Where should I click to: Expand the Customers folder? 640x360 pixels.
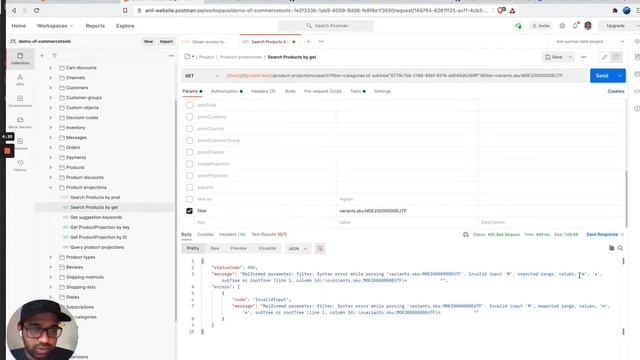coord(51,88)
